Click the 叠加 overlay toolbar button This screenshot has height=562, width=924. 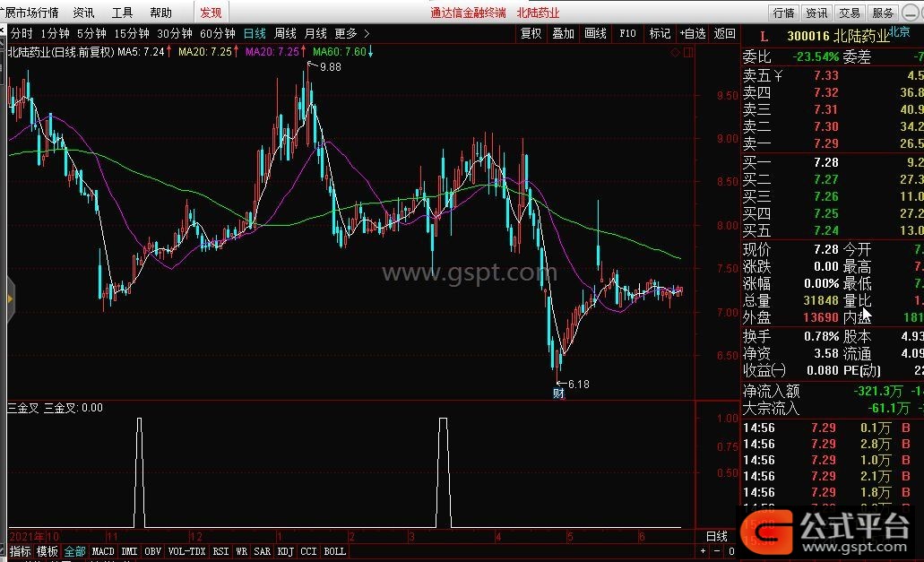[564, 33]
